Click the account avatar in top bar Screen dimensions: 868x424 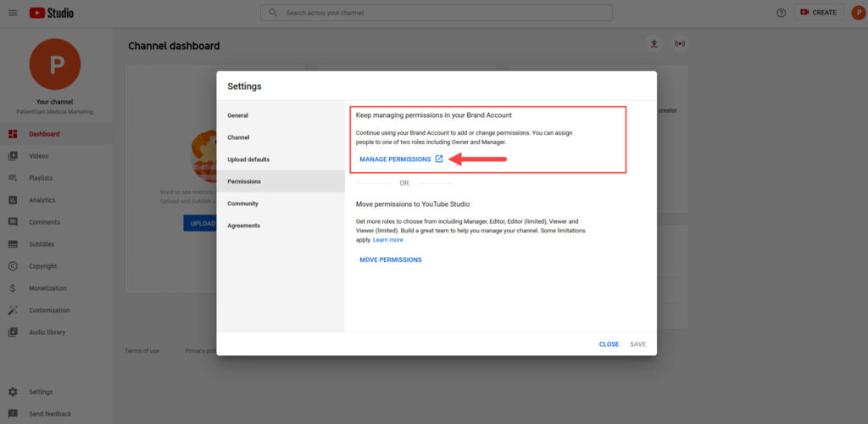coord(858,13)
